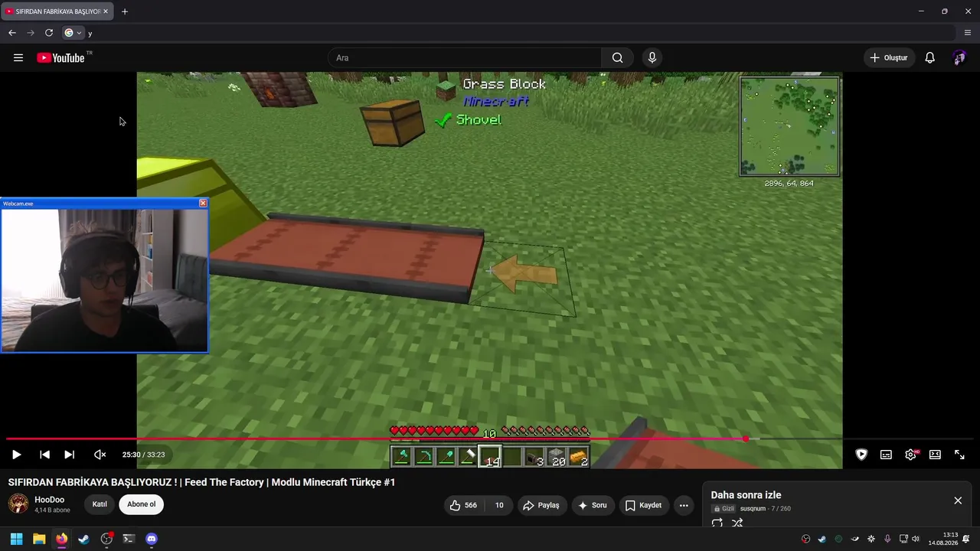Screen dimensions: 980x551
Task: Toggle playlist shuffle in Daha sonra izle
Action: (737, 523)
